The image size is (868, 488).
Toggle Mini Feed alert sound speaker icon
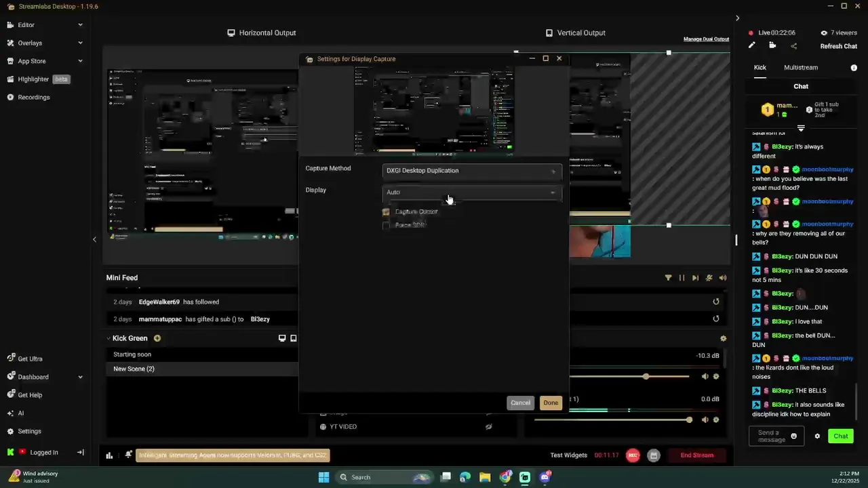pyautogui.click(x=723, y=278)
